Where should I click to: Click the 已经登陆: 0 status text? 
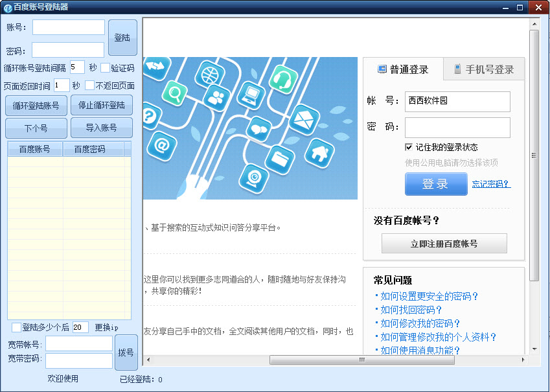pos(141,380)
